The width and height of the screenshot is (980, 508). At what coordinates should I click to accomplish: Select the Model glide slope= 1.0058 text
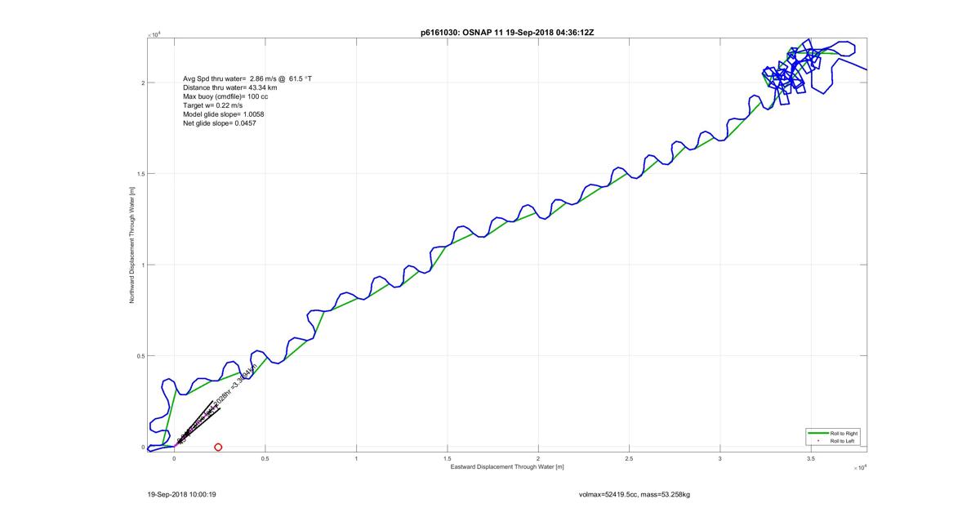pyautogui.click(x=223, y=114)
